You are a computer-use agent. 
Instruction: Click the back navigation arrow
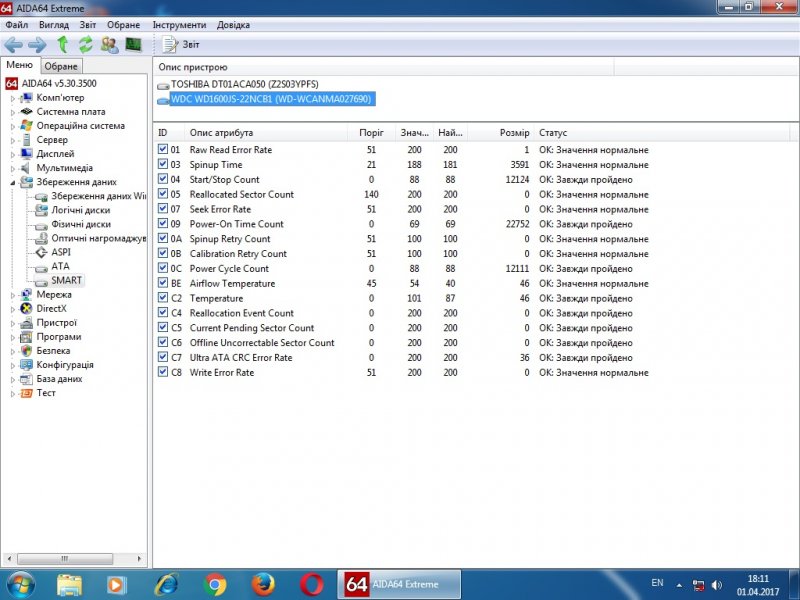pos(14,44)
